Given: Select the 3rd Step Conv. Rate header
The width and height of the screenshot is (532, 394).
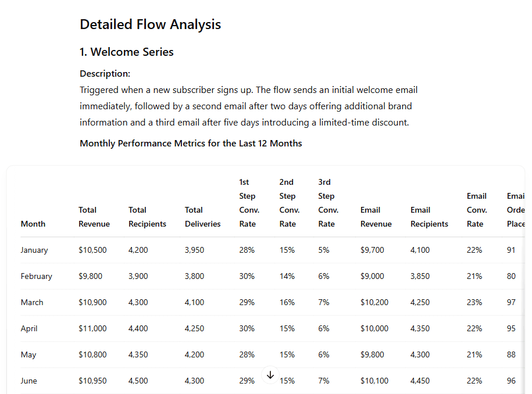Looking at the screenshot, I should coord(328,203).
